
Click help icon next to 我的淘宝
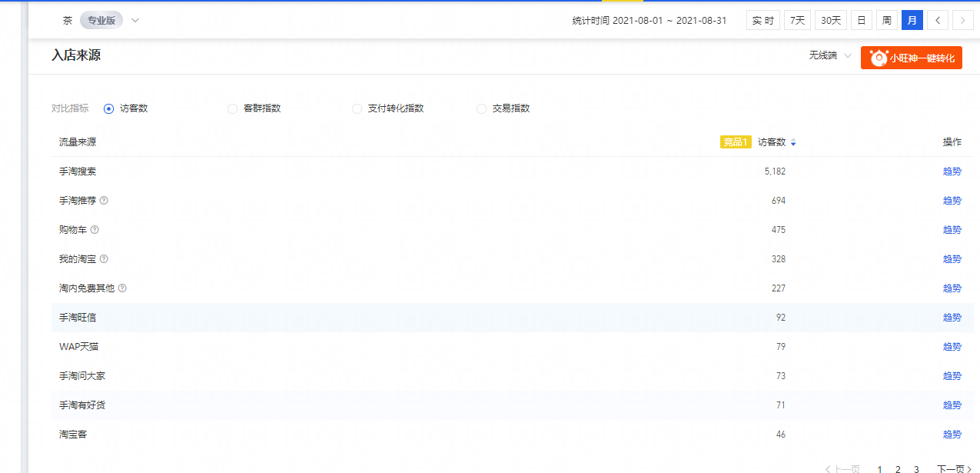click(104, 259)
